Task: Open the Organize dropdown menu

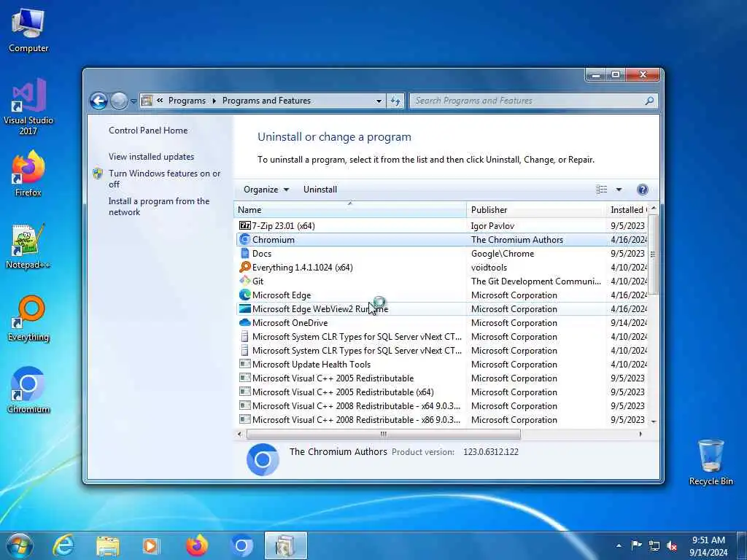Action: [266, 190]
